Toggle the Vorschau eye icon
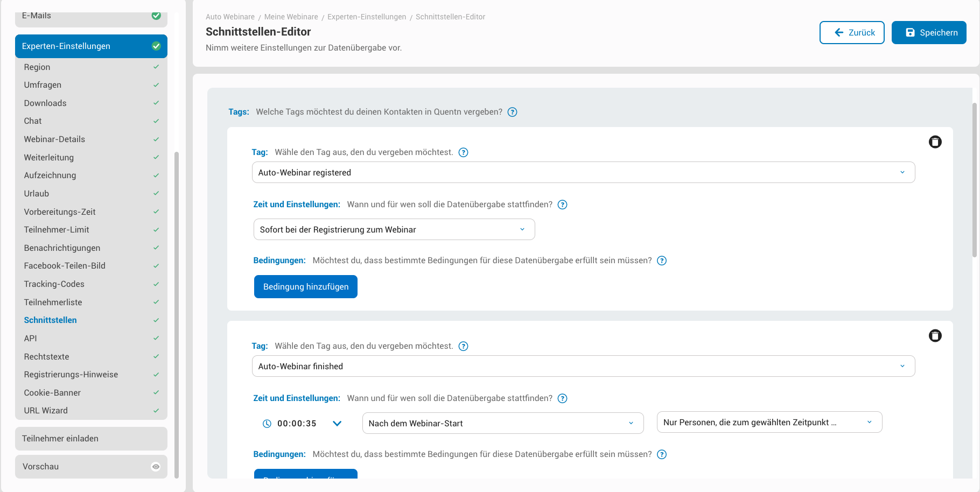 coord(156,467)
